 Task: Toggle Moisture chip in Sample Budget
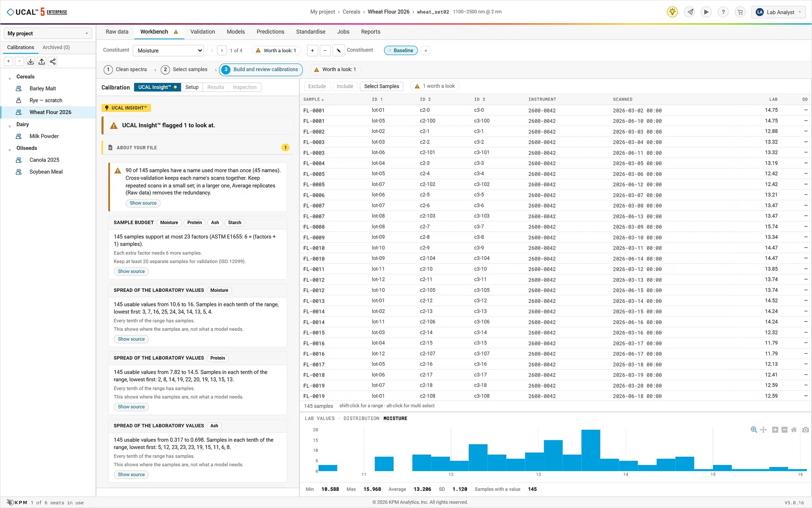pos(169,223)
